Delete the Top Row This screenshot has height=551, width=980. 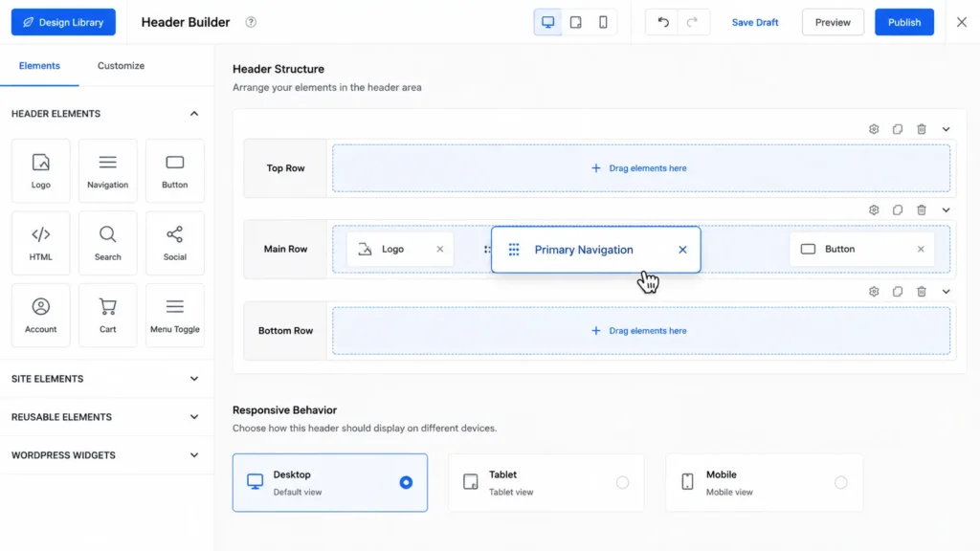pyautogui.click(x=922, y=129)
